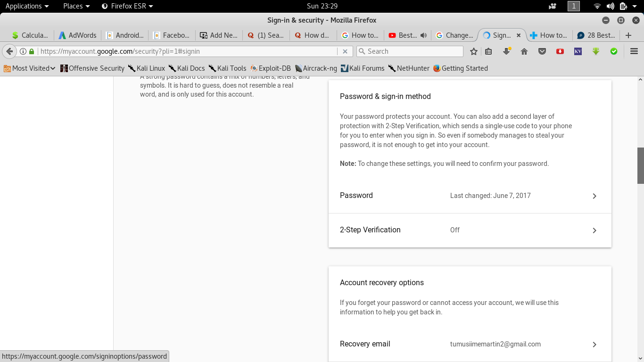This screenshot has width=644, height=362.
Task: Expand the Password row chevron
Action: [594, 196]
